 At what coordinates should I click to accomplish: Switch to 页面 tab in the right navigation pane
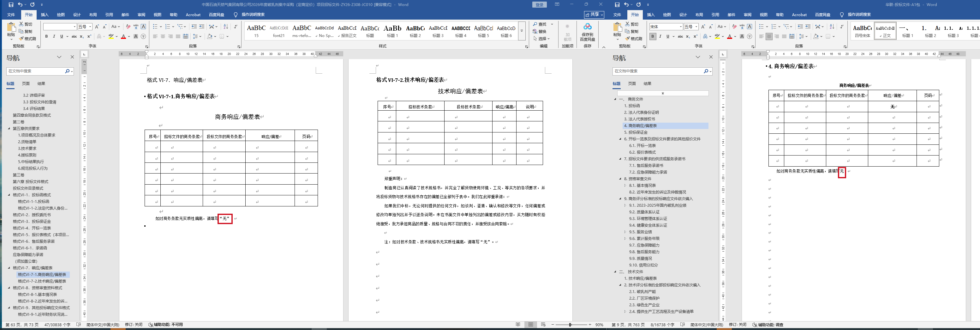click(632, 83)
